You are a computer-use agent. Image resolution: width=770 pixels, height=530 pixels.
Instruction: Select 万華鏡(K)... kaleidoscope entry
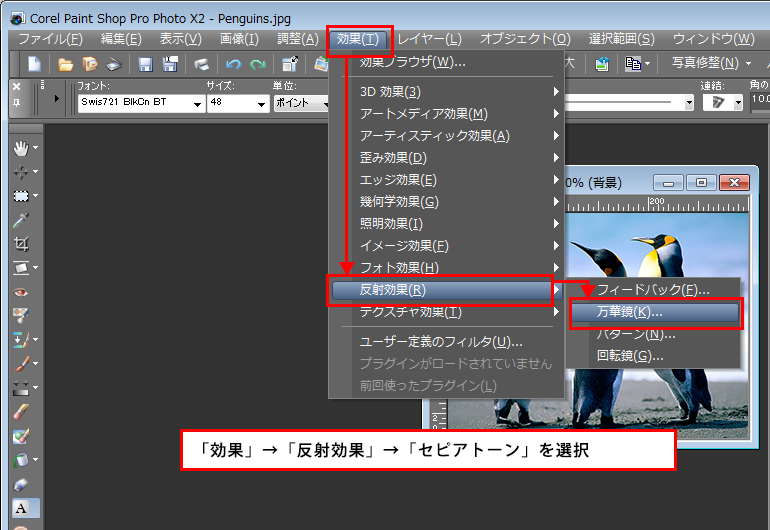[x=655, y=312]
